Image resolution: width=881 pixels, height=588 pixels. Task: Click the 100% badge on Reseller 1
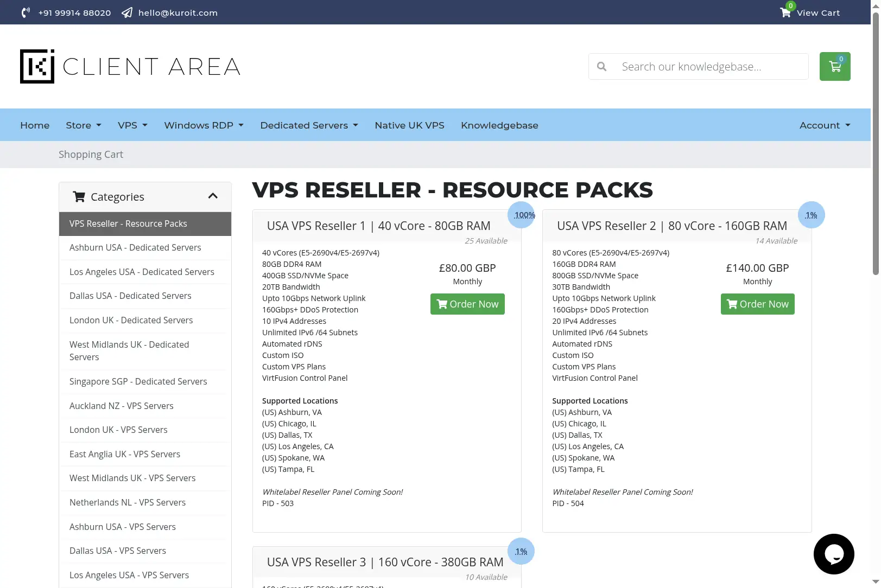(x=521, y=215)
